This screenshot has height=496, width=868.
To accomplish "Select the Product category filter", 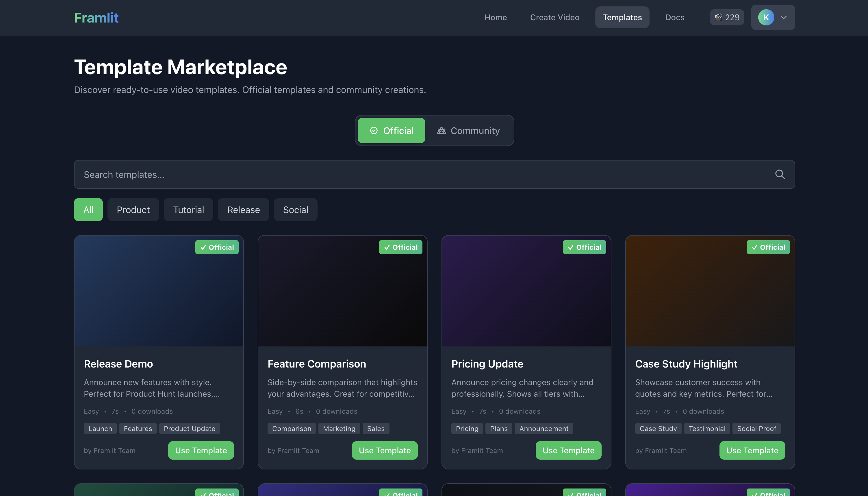I will [x=133, y=210].
